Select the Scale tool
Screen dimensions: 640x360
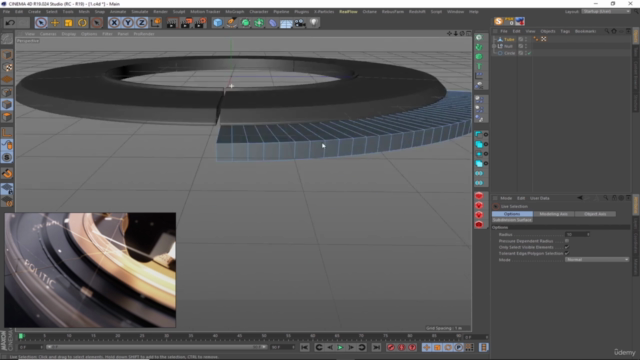[x=69, y=23]
